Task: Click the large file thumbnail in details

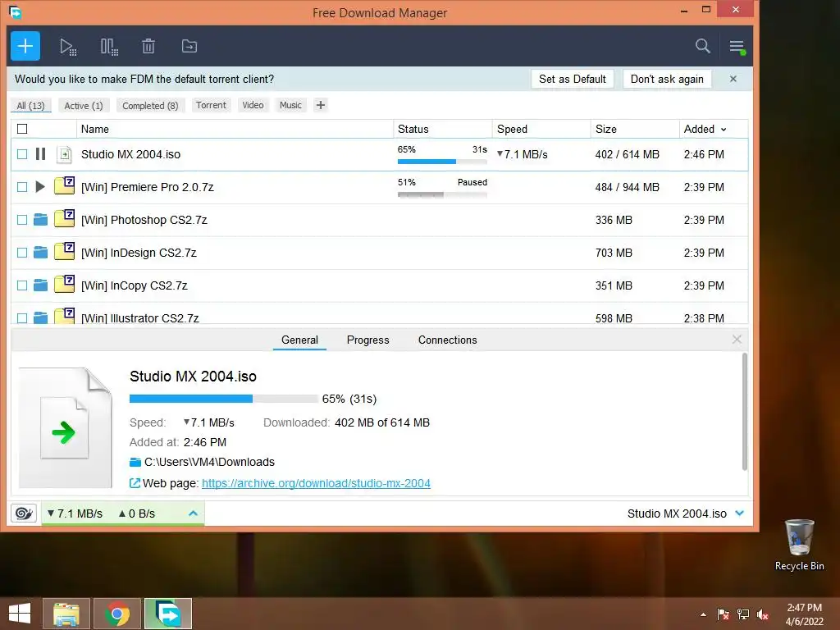Action: pos(66,427)
